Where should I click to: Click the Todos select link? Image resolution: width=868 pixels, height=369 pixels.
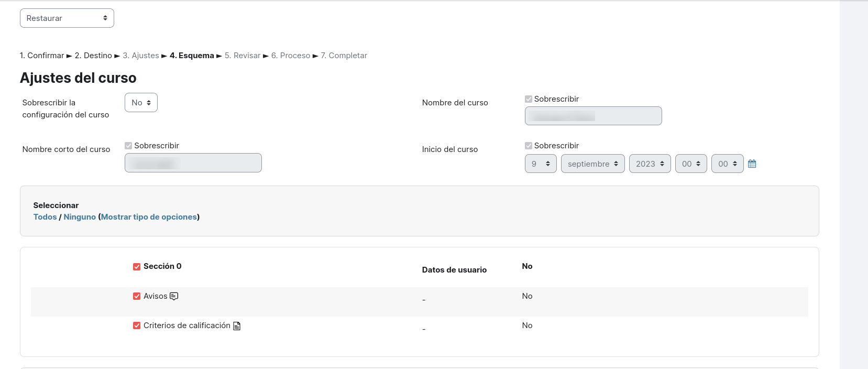45,217
